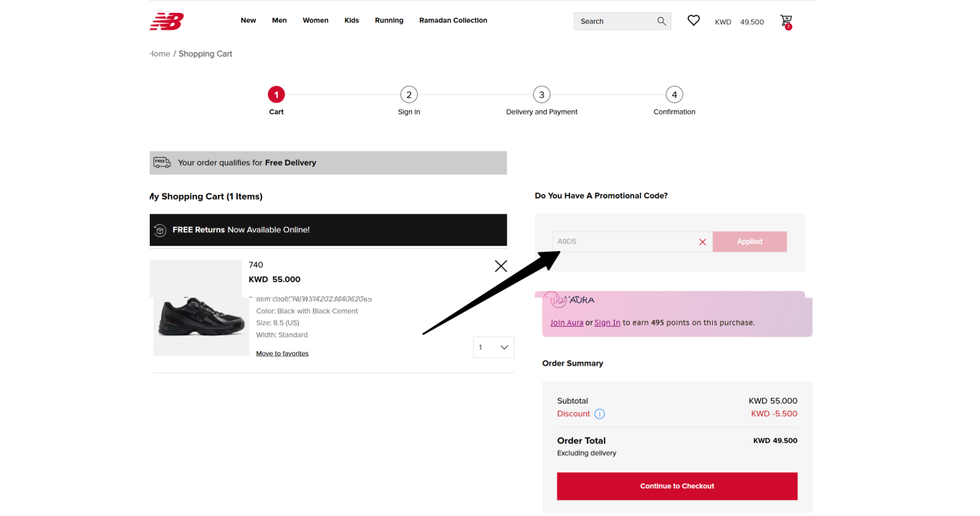Open the quantity dropdown showing 1
Viewport: 980px width, 516px height.
494,347
